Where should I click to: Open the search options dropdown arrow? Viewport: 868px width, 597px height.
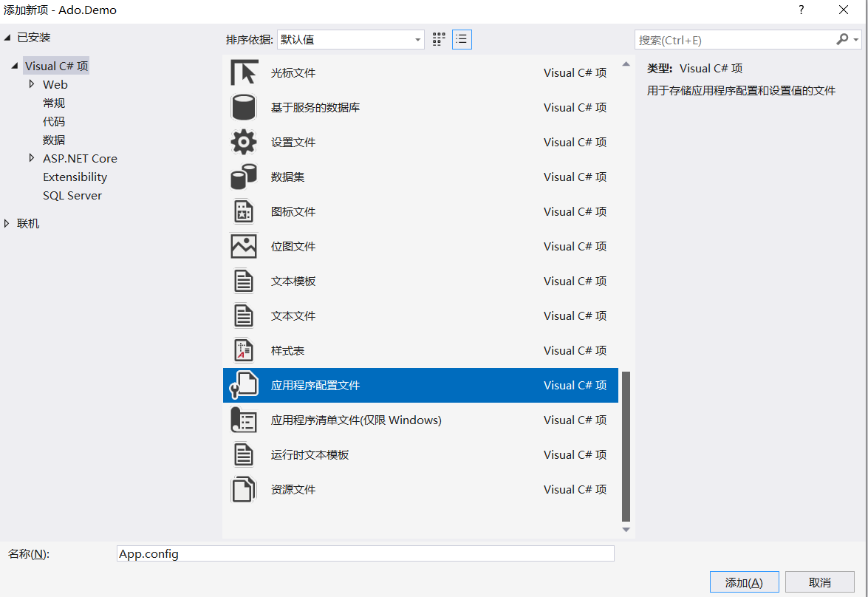tap(856, 40)
